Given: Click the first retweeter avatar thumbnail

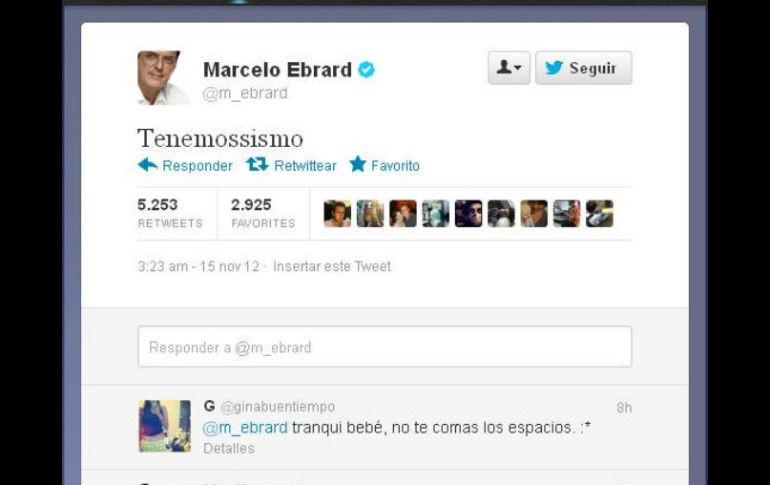Looking at the screenshot, I should (337, 214).
